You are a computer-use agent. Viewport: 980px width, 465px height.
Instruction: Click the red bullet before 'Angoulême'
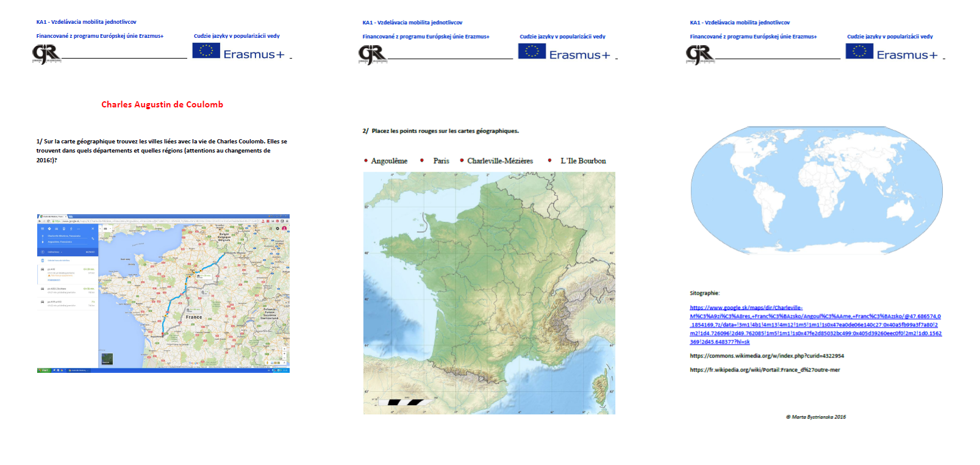(366, 161)
